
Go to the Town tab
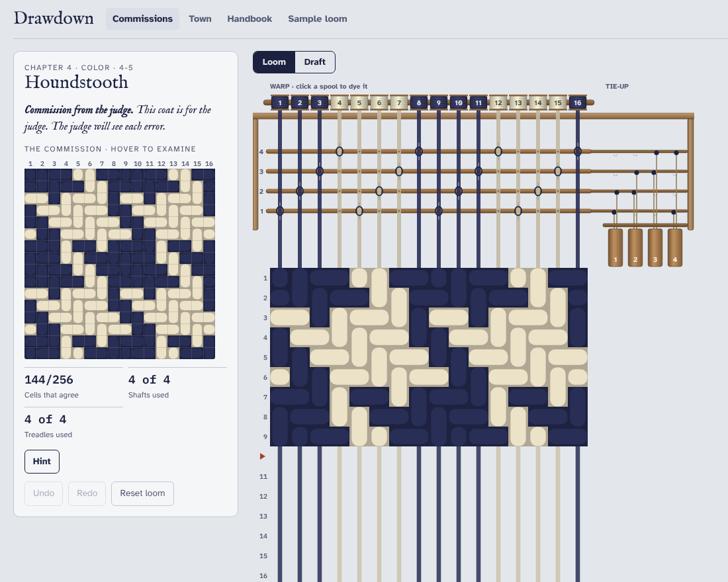tap(200, 19)
